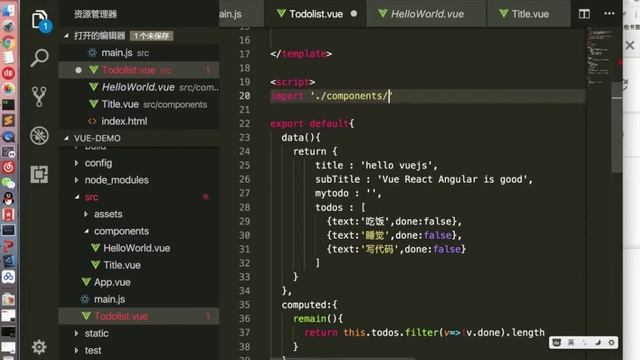Click the WeChat icon in the dock
The height and width of the screenshot is (360, 640).
8,182
